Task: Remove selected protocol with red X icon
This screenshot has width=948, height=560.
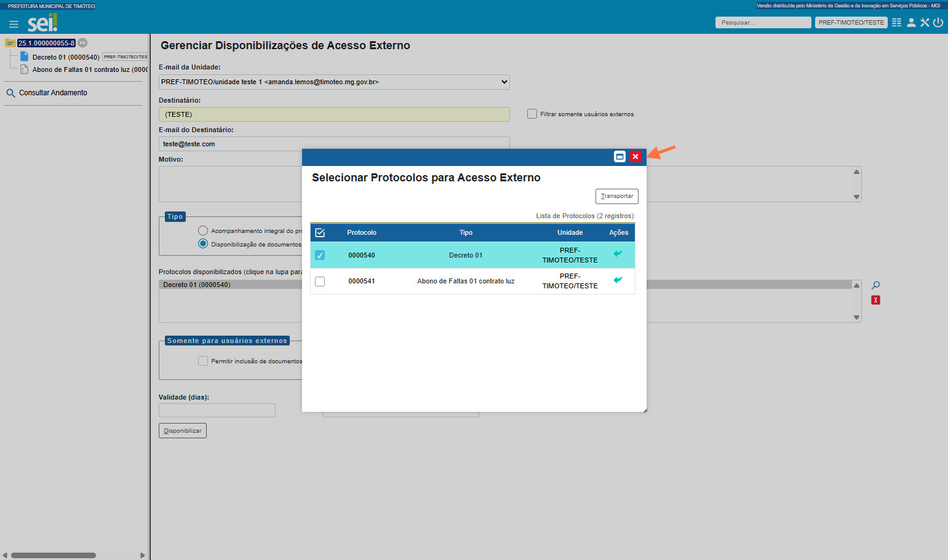Action: 875,300
